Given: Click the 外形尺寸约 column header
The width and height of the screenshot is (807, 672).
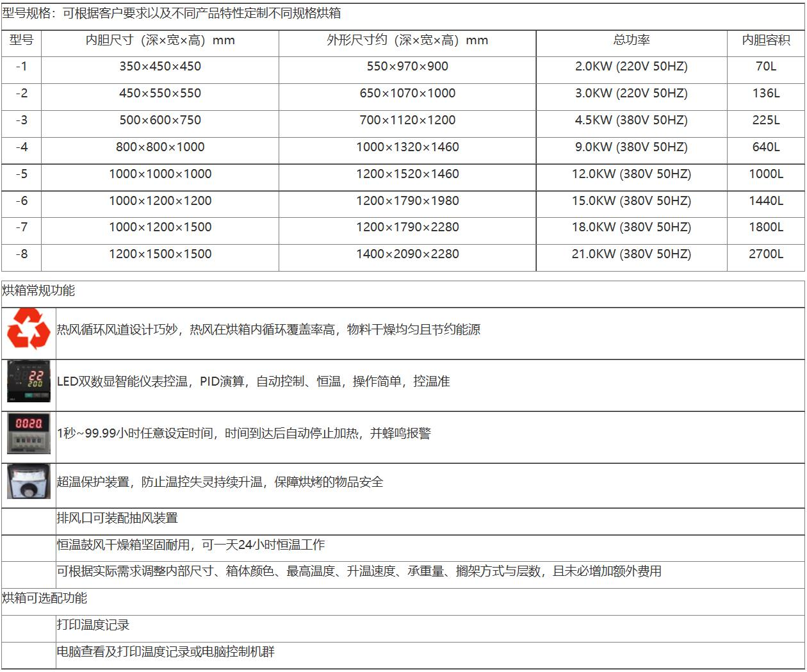Looking at the screenshot, I should pos(407,40).
